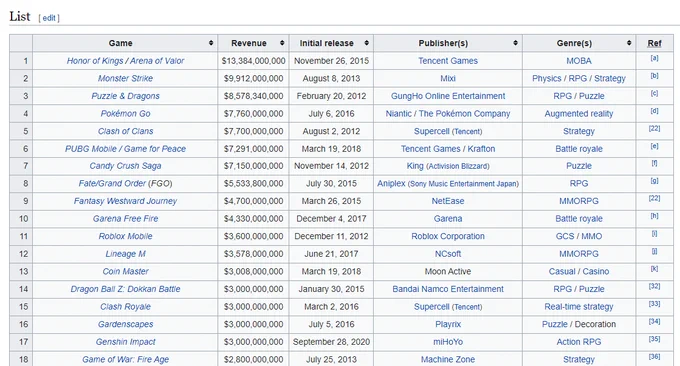Open Fantasy Westward Journey link
Viewport: 680px width, 366px height.
[125, 201]
